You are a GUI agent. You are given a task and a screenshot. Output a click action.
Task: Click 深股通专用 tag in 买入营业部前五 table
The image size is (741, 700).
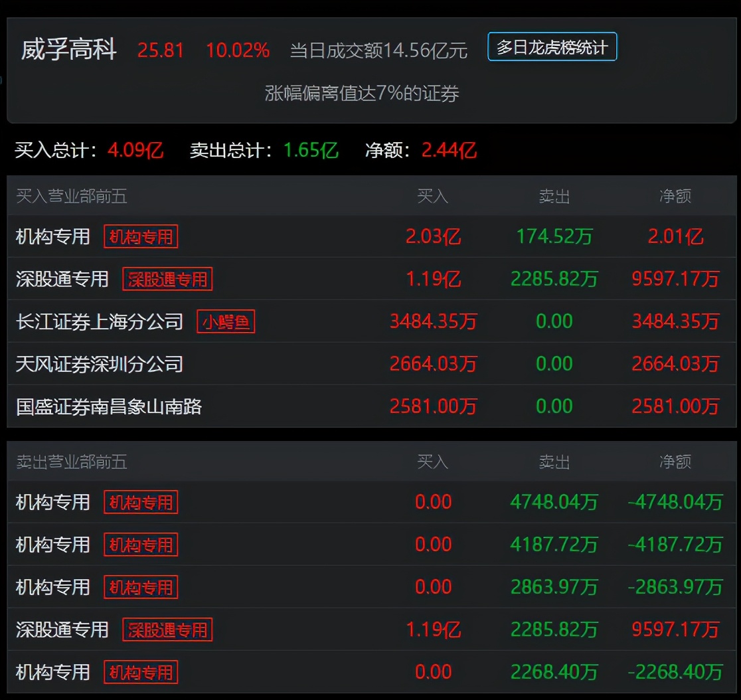tap(167, 279)
